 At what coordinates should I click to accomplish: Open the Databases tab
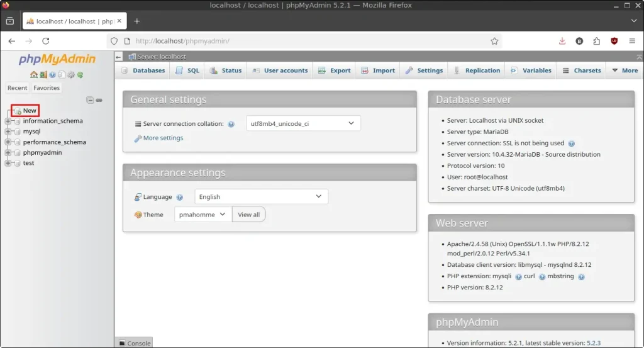(143, 70)
